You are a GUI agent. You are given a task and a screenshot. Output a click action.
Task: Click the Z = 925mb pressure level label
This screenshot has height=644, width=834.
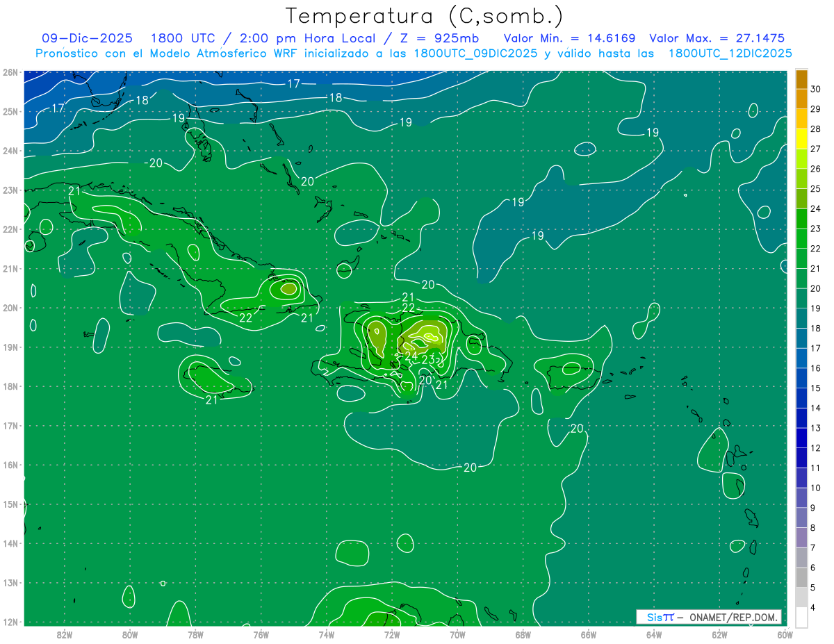[439, 38]
